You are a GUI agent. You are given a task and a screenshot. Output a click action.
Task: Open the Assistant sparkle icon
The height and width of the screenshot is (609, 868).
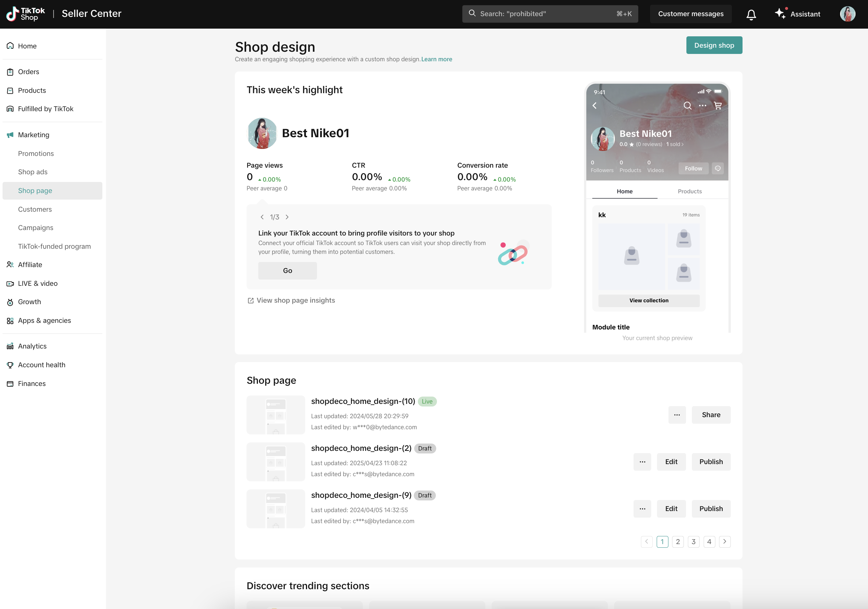780,14
